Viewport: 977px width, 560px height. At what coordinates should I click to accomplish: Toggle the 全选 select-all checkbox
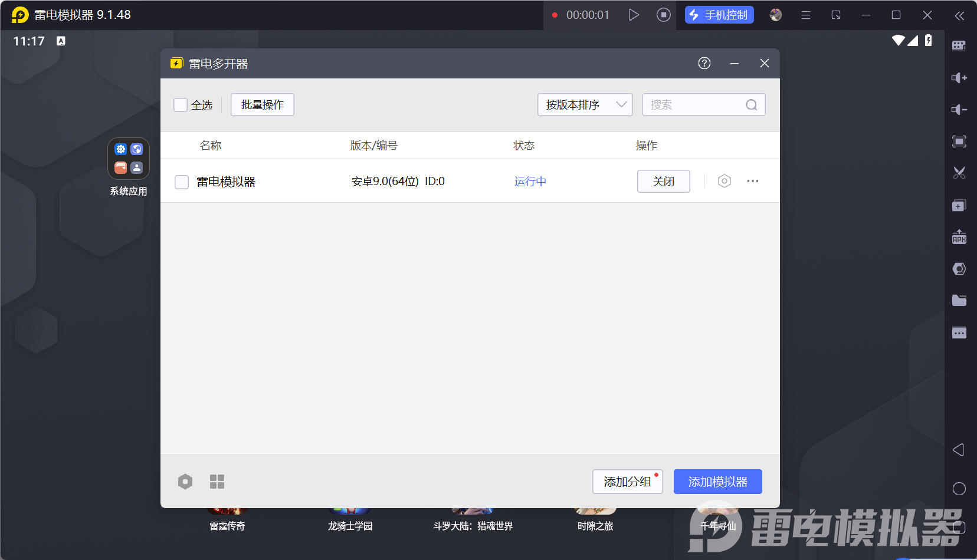(181, 105)
